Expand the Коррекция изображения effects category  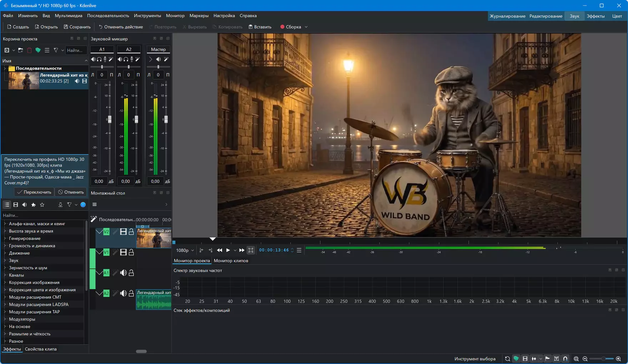pyautogui.click(x=5, y=283)
